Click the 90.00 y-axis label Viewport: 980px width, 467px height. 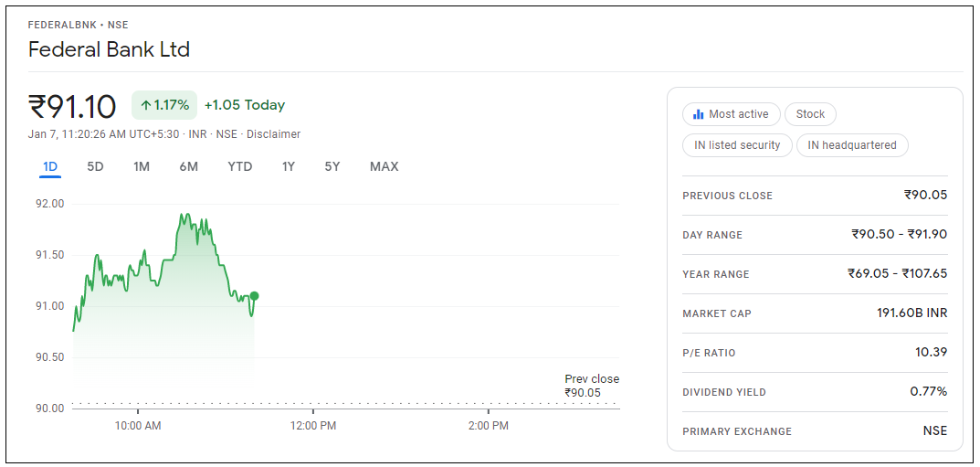point(50,409)
